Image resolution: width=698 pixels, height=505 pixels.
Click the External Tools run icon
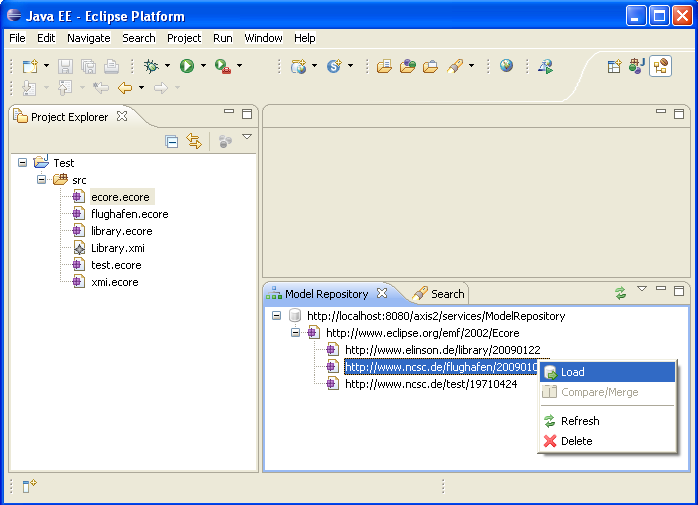[x=223, y=66]
